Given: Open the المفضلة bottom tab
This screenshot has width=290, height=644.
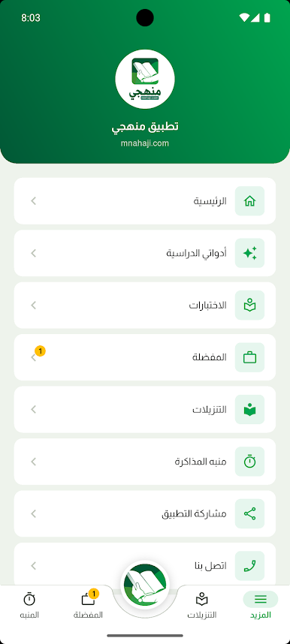Looking at the screenshot, I should point(88,606).
